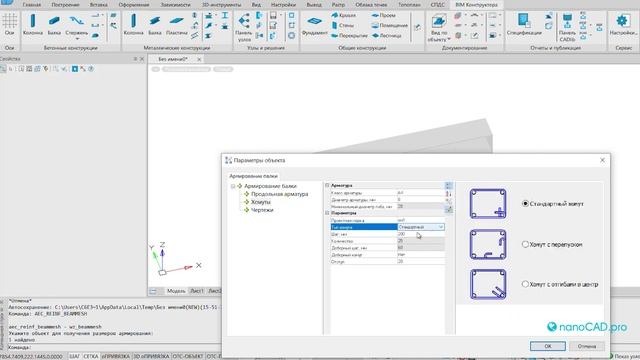The height and width of the screenshot is (360, 640).
Task: Click the layout list icon left of Модель tab
Action: 153,291
